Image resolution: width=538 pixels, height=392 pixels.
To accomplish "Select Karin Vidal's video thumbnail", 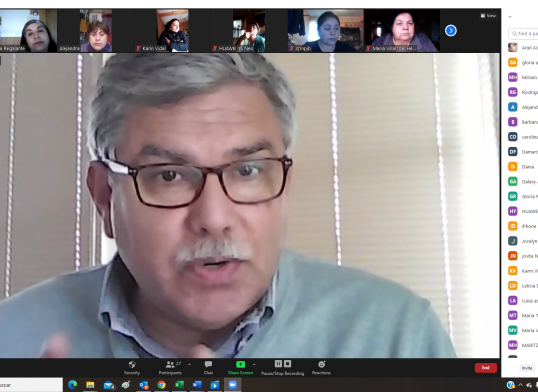I will pyautogui.click(x=162, y=31).
